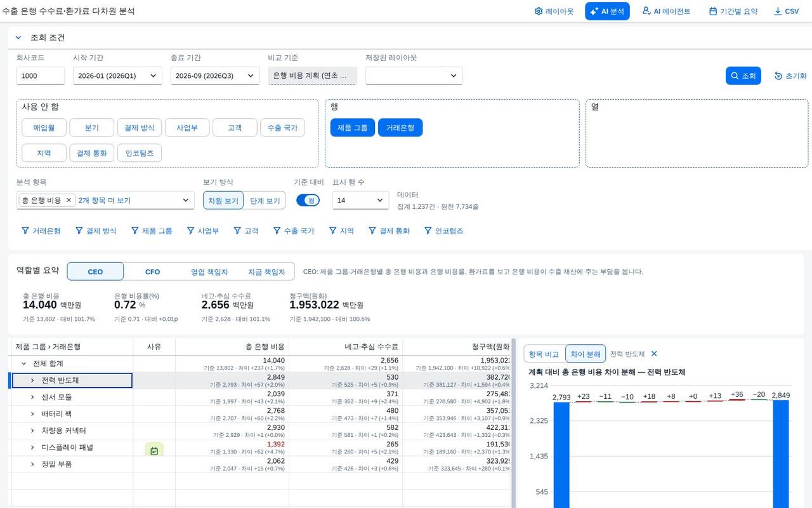
Task: Expand the 센서 모듈 row
Action: pos(32,397)
